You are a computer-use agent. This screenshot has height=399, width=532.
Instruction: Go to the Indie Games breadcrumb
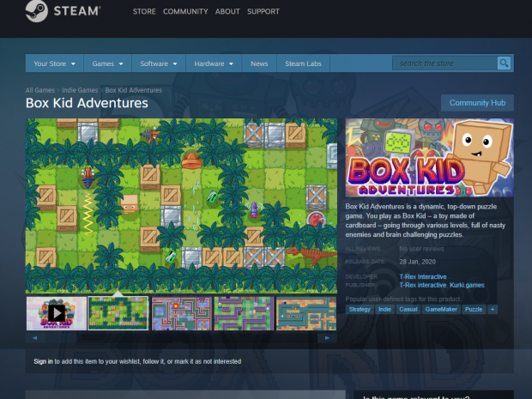pyautogui.click(x=80, y=90)
